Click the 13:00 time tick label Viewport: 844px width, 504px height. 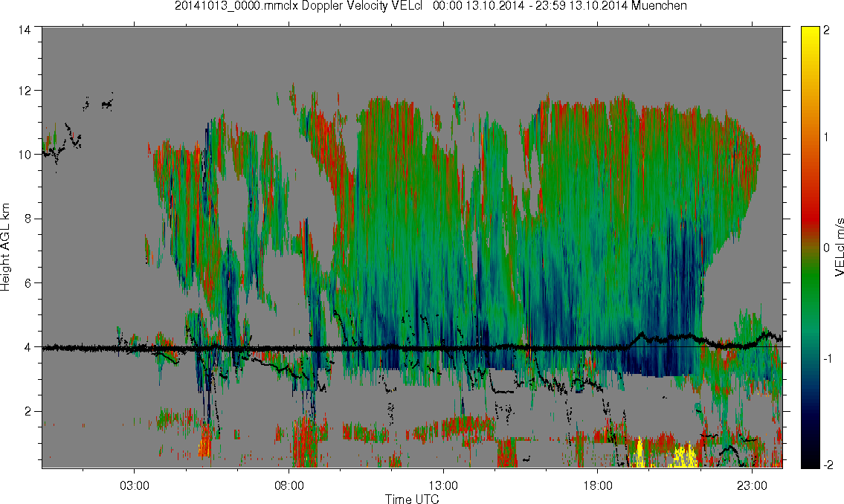tap(443, 485)
